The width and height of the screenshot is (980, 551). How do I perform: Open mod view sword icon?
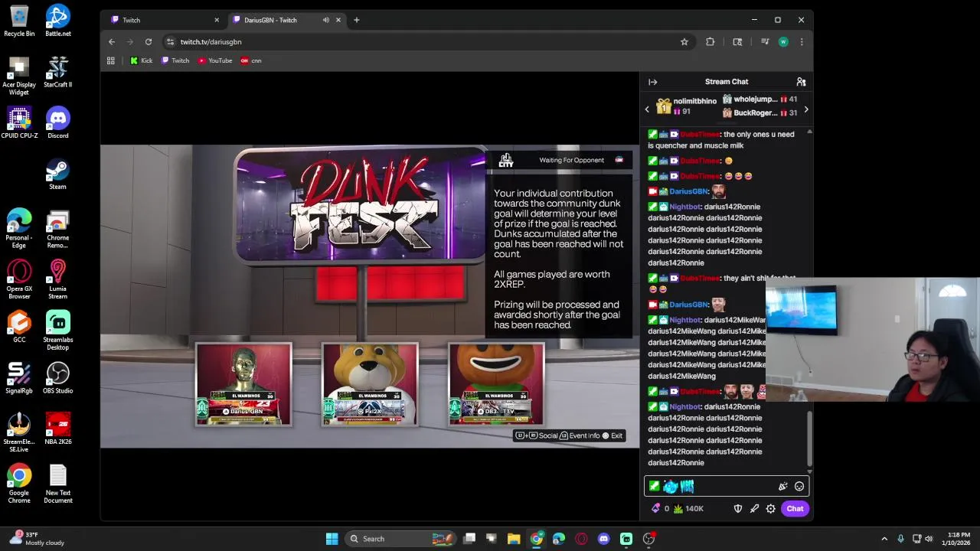754,508
